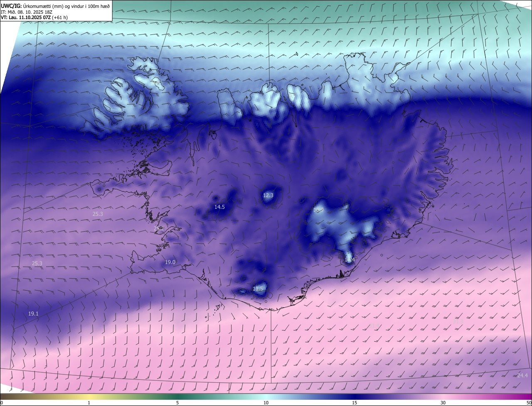The height and width of the screenshot is (406, 532).
Task: Click the 19.1 value label over the ocean
Action: pos(33,314)
